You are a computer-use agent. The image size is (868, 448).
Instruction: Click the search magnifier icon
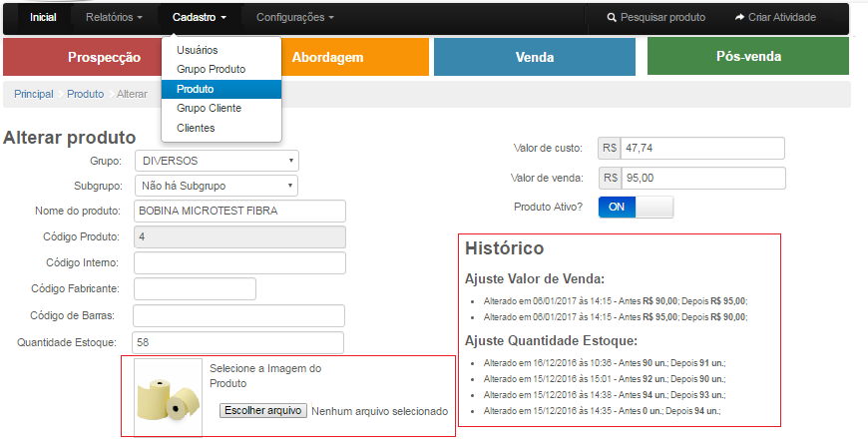coord(613,18)
